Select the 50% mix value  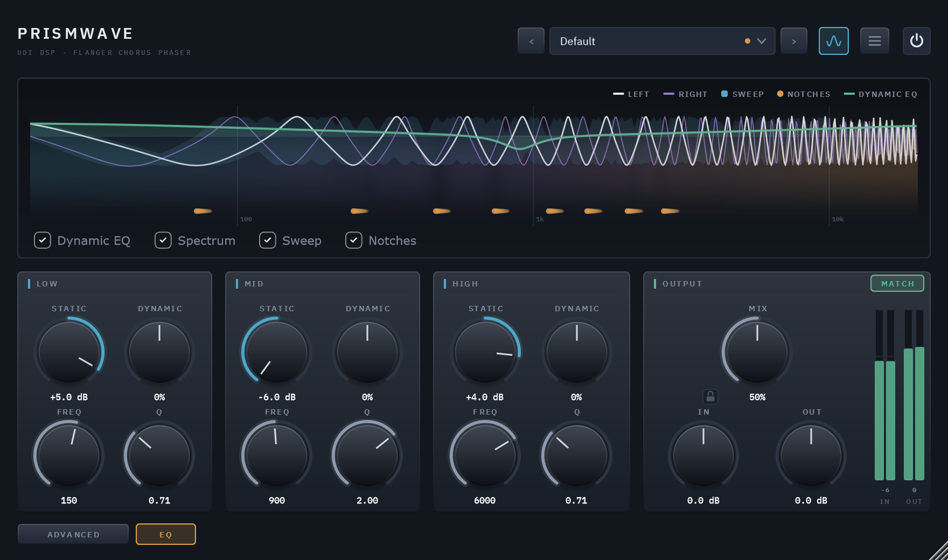(x=757, y=397)
